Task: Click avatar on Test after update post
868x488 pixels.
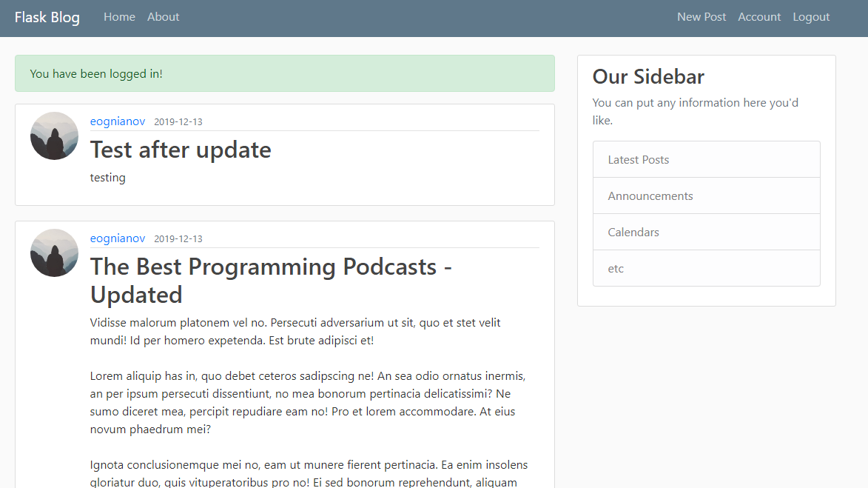Action: point(54,136)
